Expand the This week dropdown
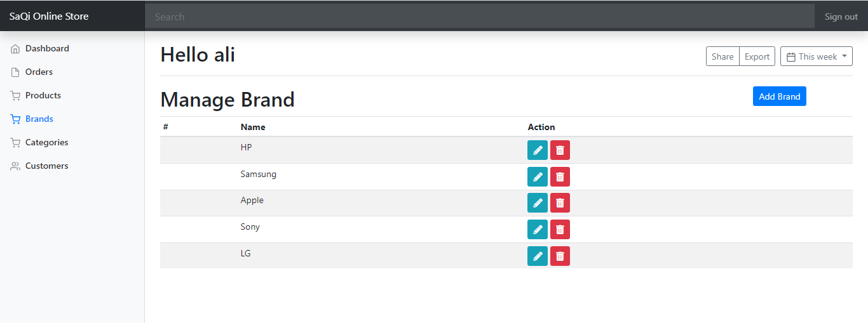The image size is (868, 323). pyautogui.click(x=816, y=56)
